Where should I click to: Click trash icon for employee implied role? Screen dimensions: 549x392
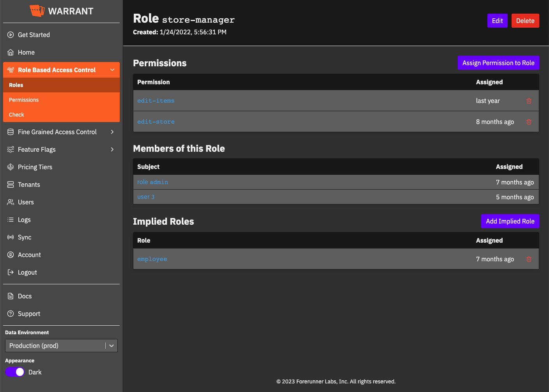pyautogui.click(x=529, y=259)
